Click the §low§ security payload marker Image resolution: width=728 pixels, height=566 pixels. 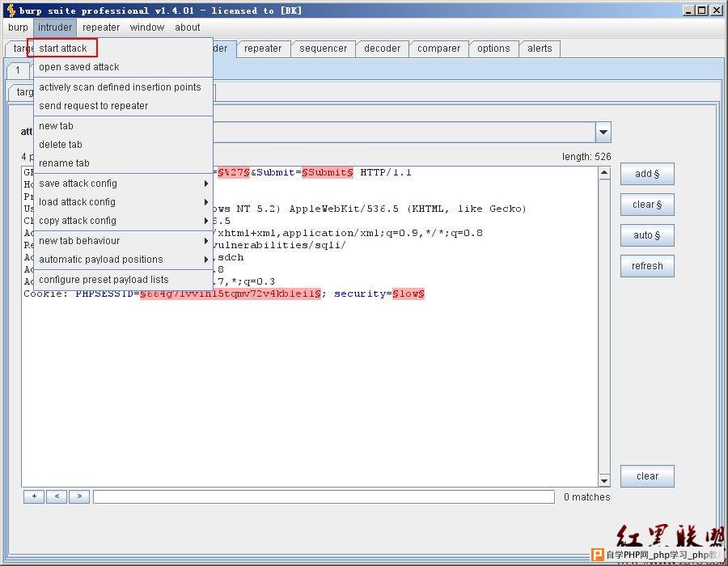[408, 294]
